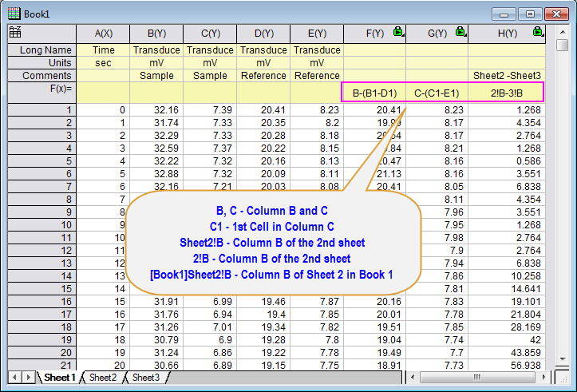Select the Sheet1 tab

tap(60, 377)
